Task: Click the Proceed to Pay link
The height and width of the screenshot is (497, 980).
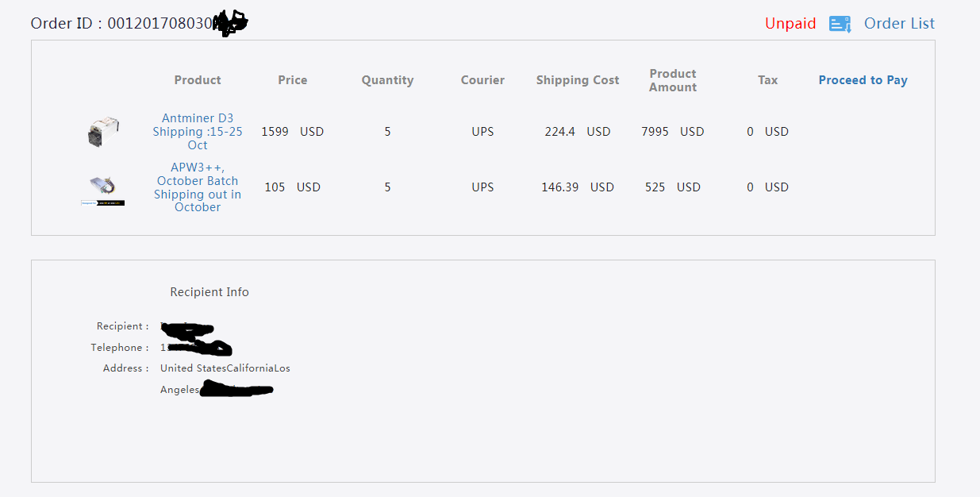Action: pyautogui.click(x=863, y=80)
